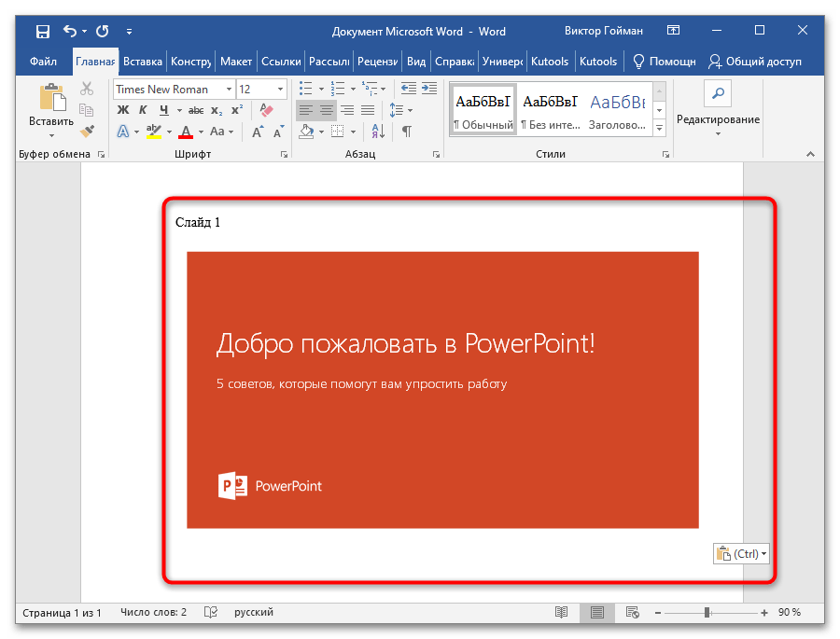The width and height of the screenshot is (840, 639).
Task: Switch to the Вид tab
Action: (x=416, y=62)
